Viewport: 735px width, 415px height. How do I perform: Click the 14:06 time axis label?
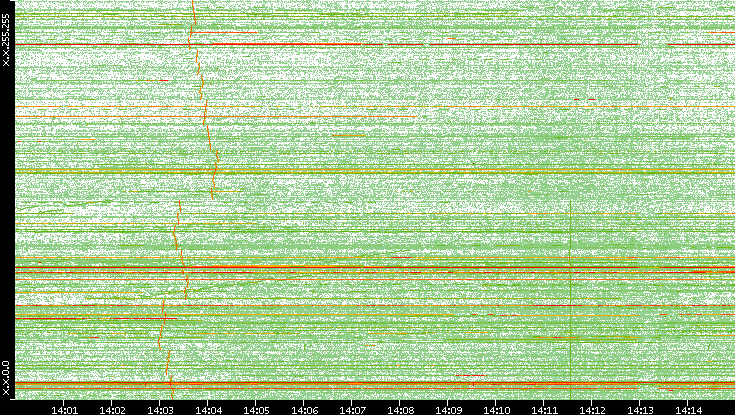point(304,410)
